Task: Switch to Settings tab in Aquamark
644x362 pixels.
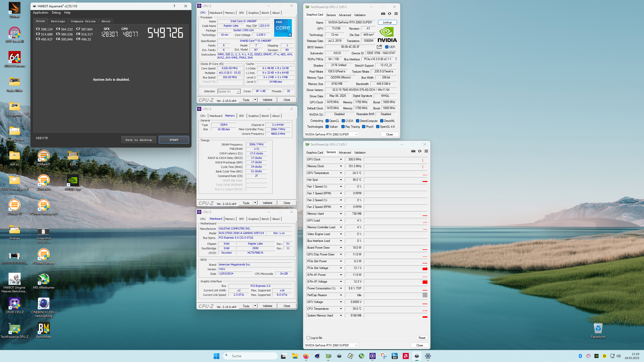Action: 58,21
